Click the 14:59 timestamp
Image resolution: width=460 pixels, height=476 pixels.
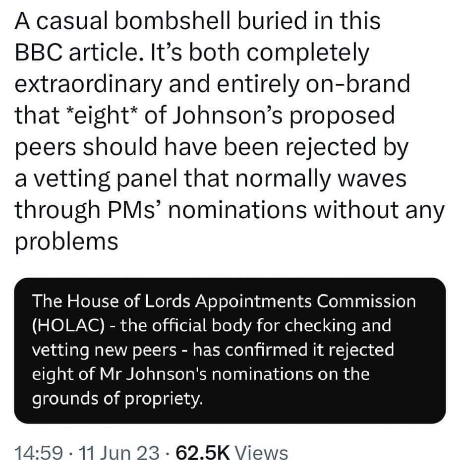(x=39, y=453)
